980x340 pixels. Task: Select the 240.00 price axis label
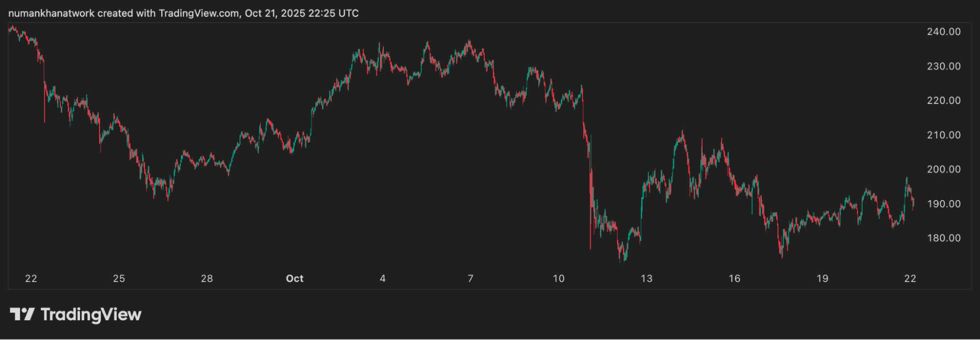click(943, 31)
